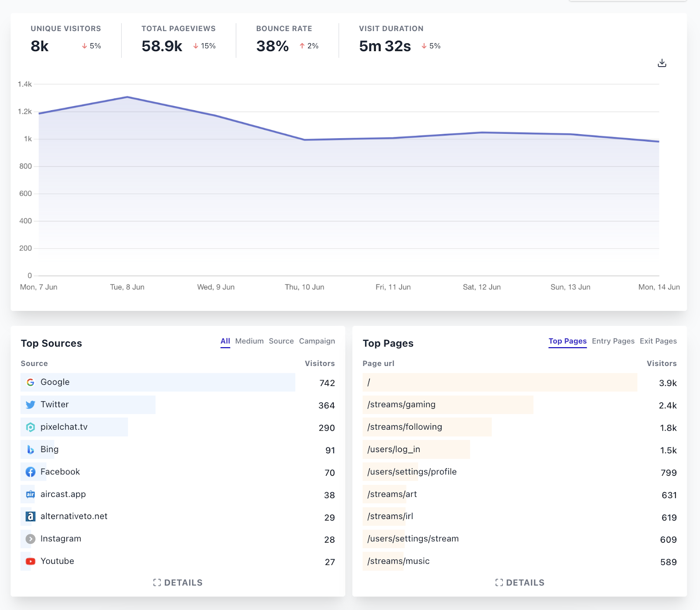The image size is (700, 610).
Task: Open DETAILS under Top Sources
Action: click(178, 582)
